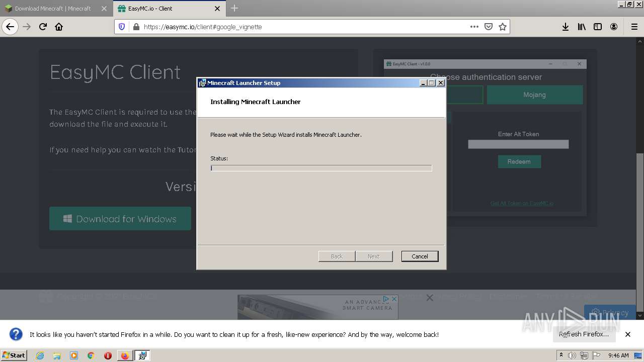The width and height of the screenshot is (644, 362).
Task: Bookmark this page with star
Action: coord(502,27)
